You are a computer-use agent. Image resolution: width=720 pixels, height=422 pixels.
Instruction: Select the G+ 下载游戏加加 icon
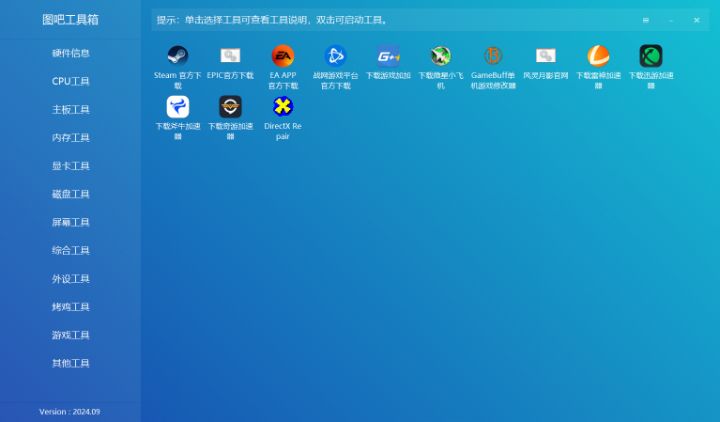388,56
